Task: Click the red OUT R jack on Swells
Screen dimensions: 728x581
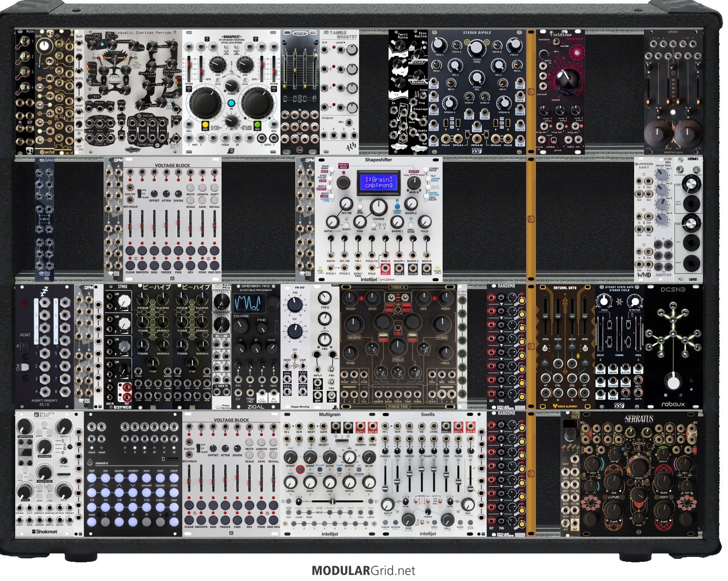Action: [x=471, y=426]
